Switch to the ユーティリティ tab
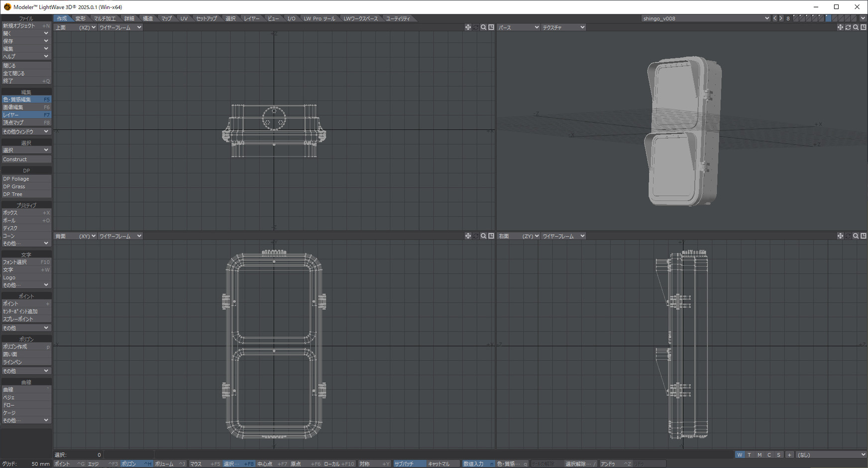Image resolution: width=868 pixels, height=468 pixels. pos(398,18)
